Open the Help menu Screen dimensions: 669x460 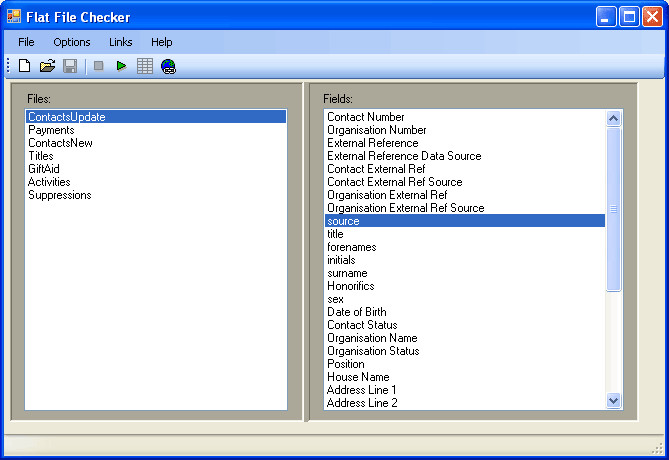pos(162,42)
